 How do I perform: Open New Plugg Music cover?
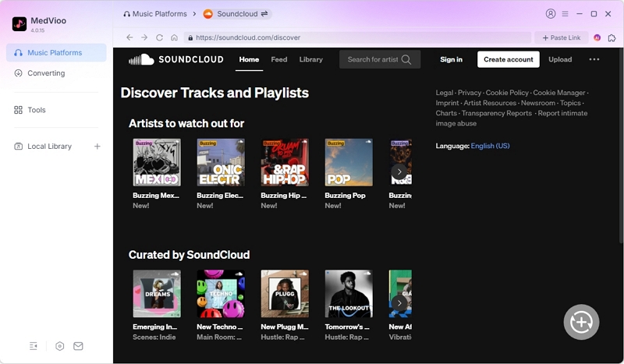(285, 294)
